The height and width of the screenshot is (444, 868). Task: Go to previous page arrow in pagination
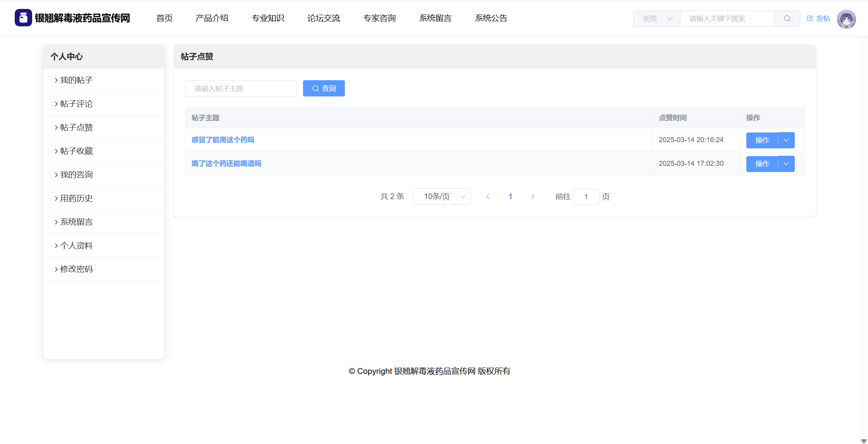click(x=488, y=197)
